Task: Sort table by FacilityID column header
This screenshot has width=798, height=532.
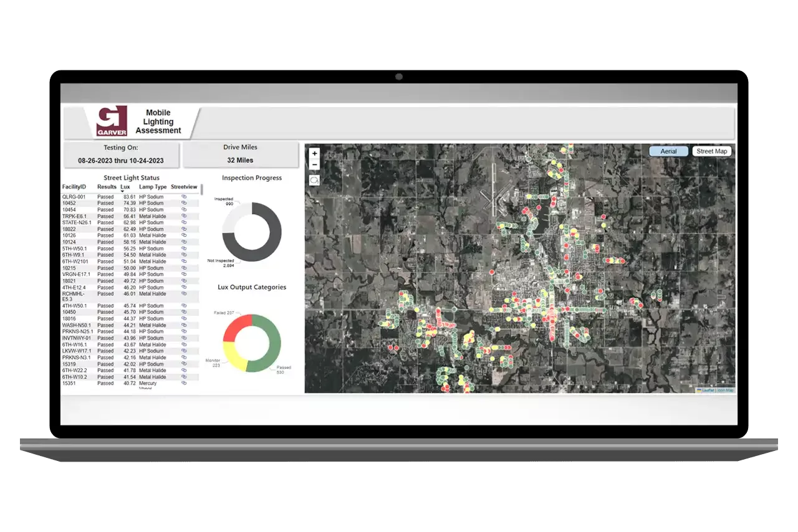Action: click(74, 187)
